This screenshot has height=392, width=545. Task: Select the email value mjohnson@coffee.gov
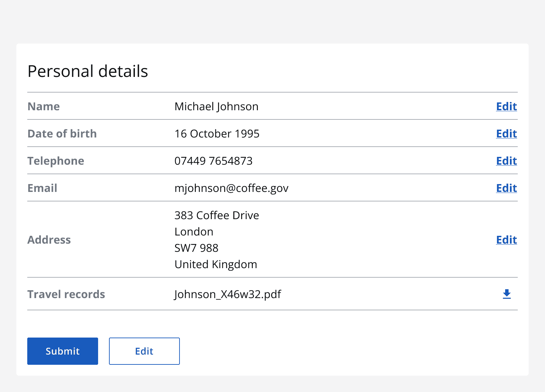tap(232, 188)
